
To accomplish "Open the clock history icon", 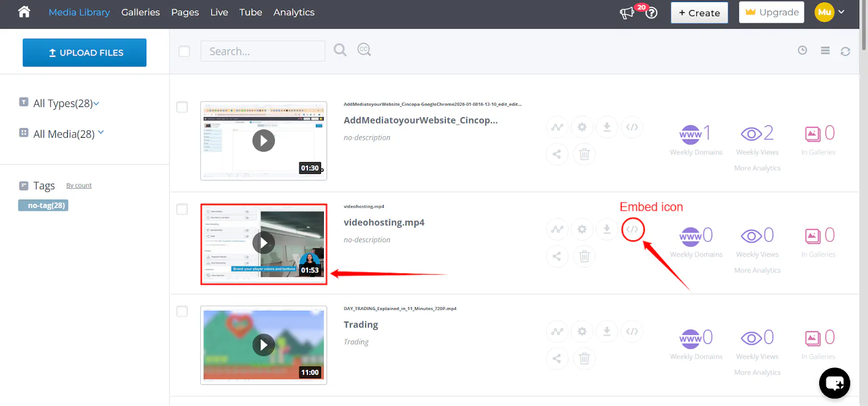I will (802, 50).
